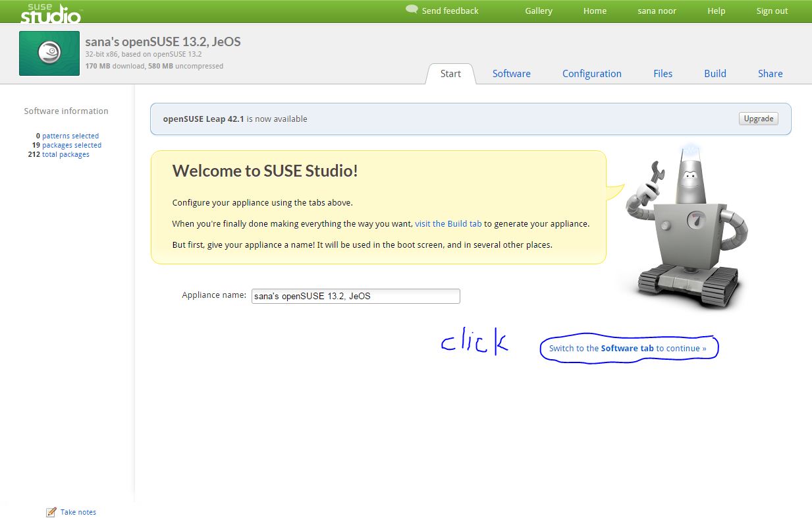Screen dimensions: 812x518
Task: Switch to the Software tab
Action: 511,74
